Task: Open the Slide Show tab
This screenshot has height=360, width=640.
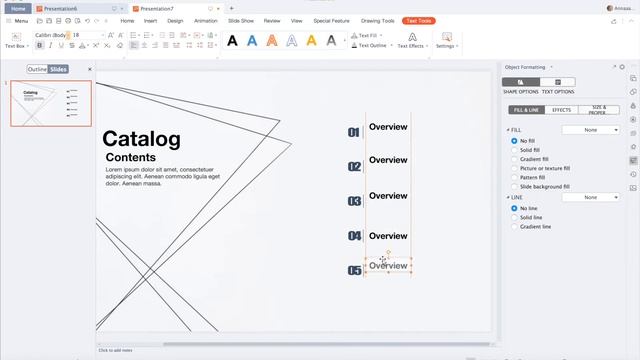Action: tap(241, 21)
